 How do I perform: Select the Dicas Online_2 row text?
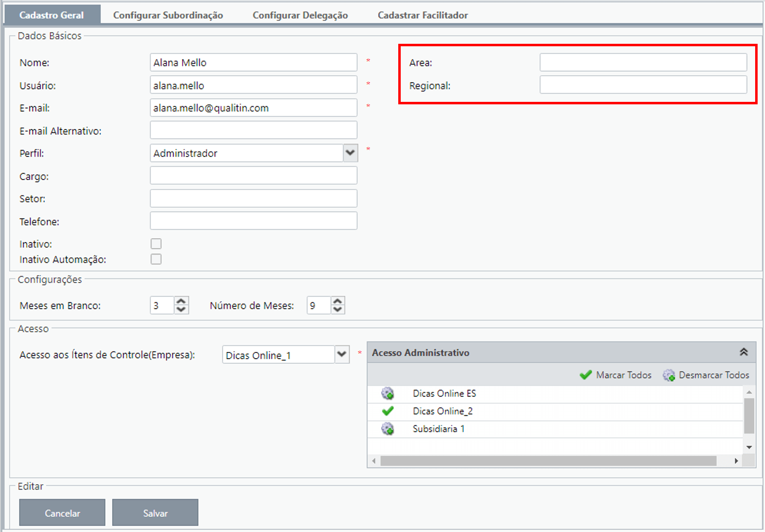click(x=443, y=411)
